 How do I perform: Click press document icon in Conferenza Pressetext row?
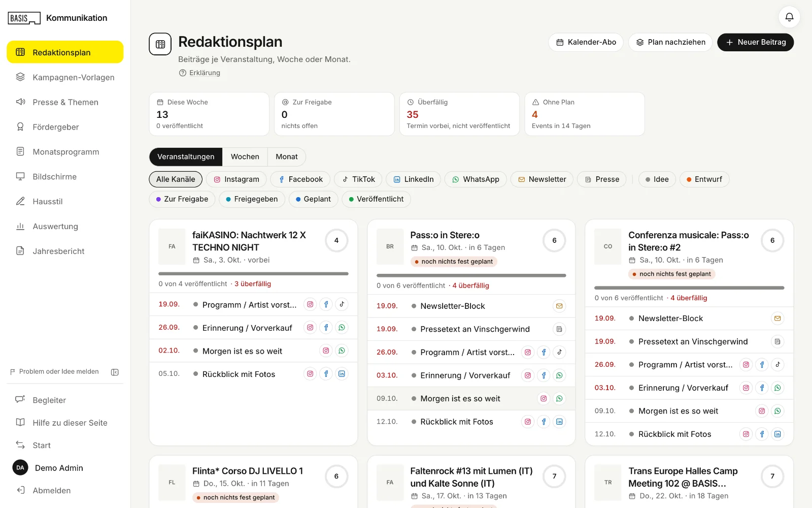pos(777,341)
